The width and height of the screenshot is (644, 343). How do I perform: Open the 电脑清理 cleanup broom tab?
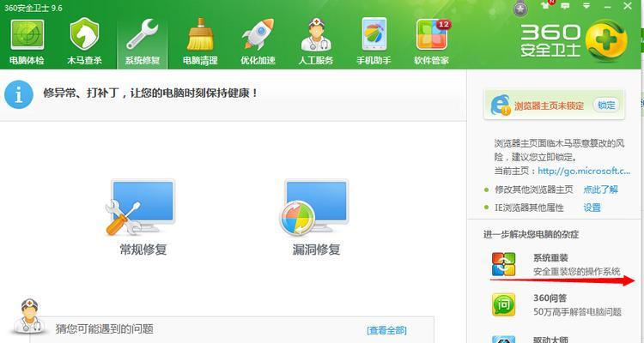pos(200,41)
